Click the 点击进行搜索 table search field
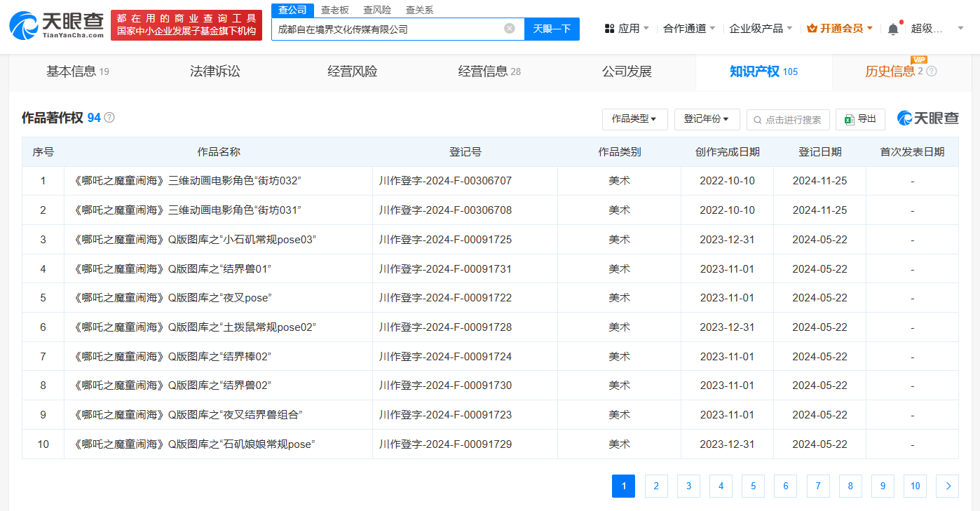The height and width of the screenshot is (511, 980). point(788,119)
